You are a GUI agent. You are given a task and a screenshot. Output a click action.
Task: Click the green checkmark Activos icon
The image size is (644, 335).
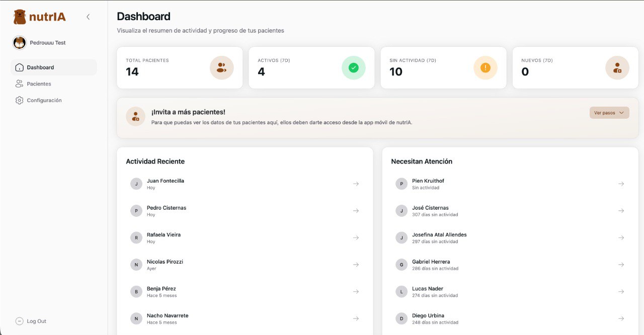[x=353, y=68]
